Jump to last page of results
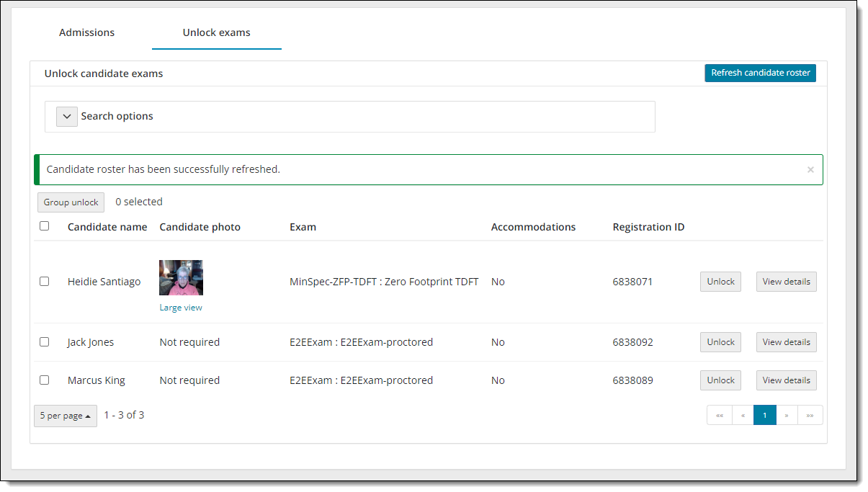868x492 pixels. pos(810,416)
